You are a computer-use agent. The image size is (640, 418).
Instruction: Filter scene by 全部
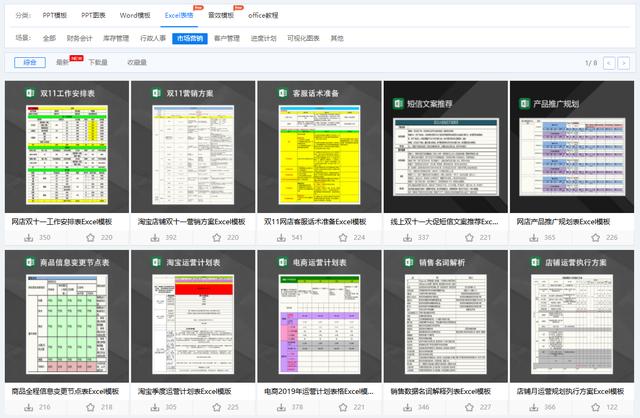pyautogui.click(x=49, y=38)
